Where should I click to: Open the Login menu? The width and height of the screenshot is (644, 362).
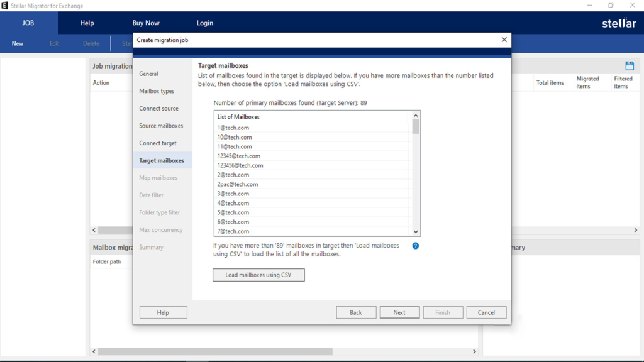point(204,23)
